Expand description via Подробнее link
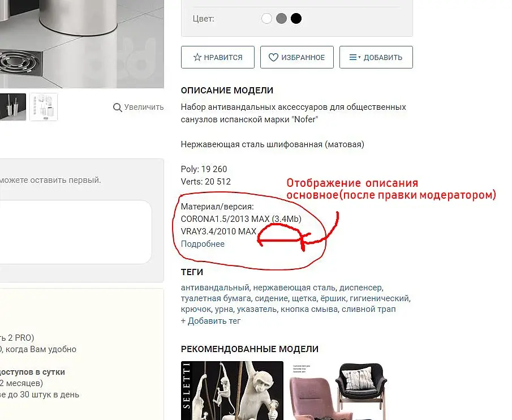 [x=203, y=244]
